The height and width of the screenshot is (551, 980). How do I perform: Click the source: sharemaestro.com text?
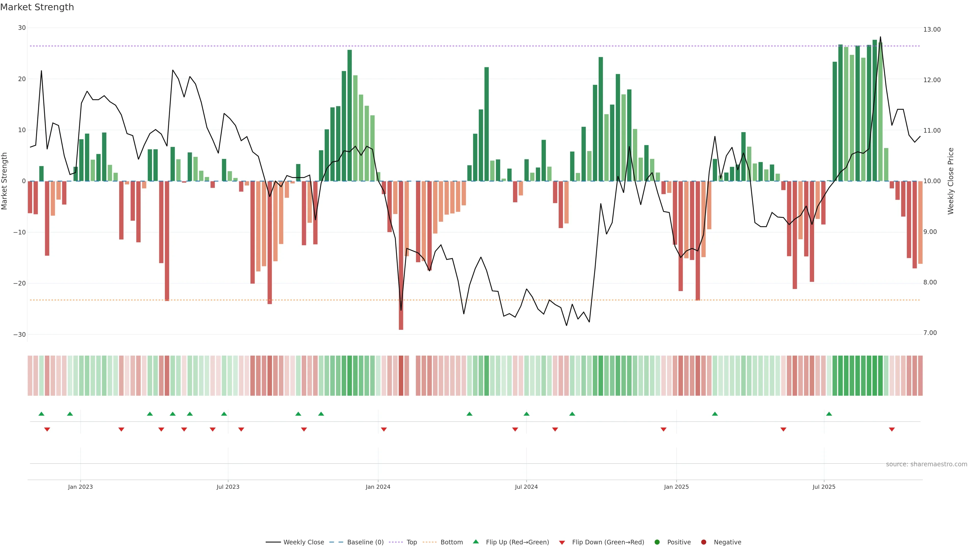click(926, 464)
